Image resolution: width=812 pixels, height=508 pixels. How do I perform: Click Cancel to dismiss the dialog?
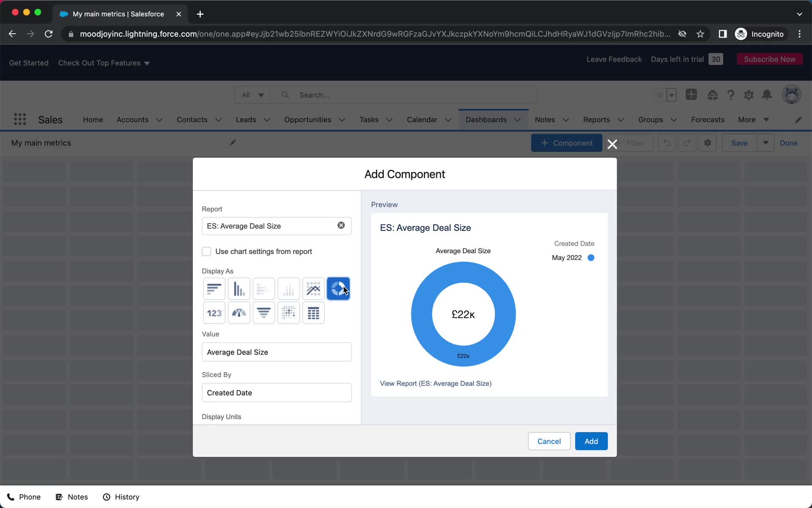[x=549, y=441]
